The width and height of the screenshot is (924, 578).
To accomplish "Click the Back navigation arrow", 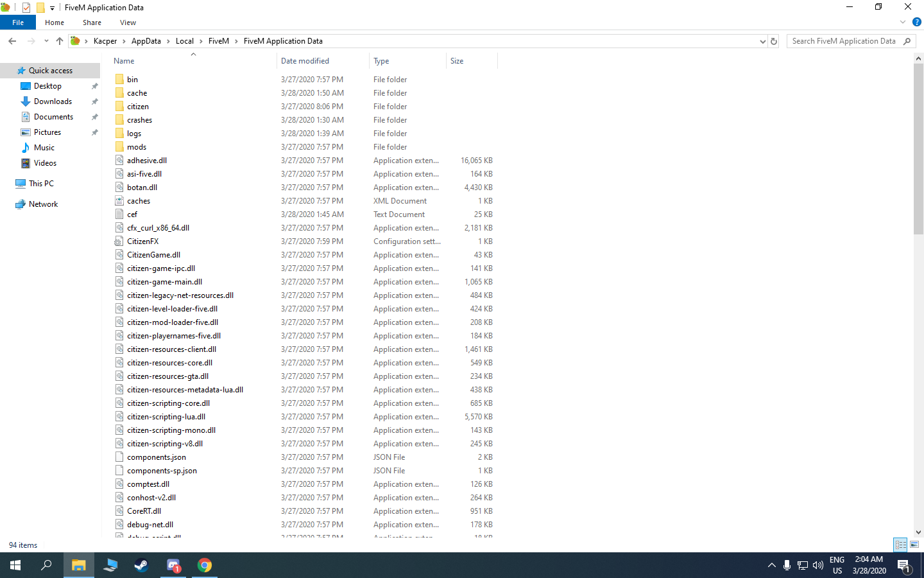I will pyautogui.click(x=12, y=41).
